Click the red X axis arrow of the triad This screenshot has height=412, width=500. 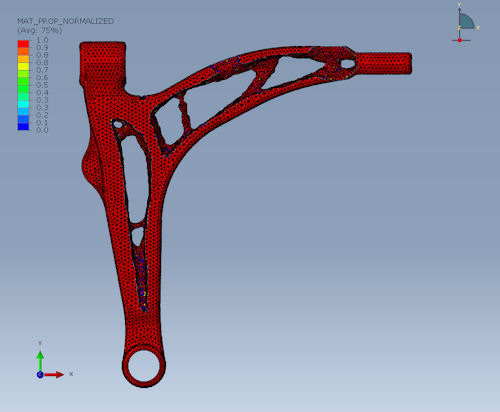54,375
